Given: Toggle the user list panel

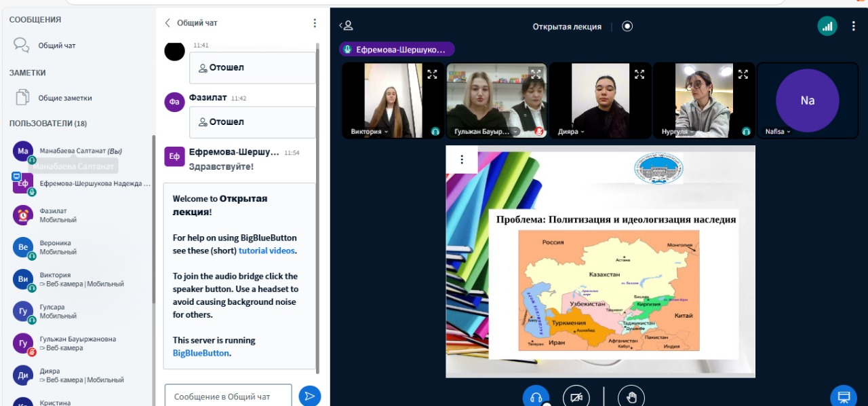Looking at the screenshot, I should click(x=347, y=26).
